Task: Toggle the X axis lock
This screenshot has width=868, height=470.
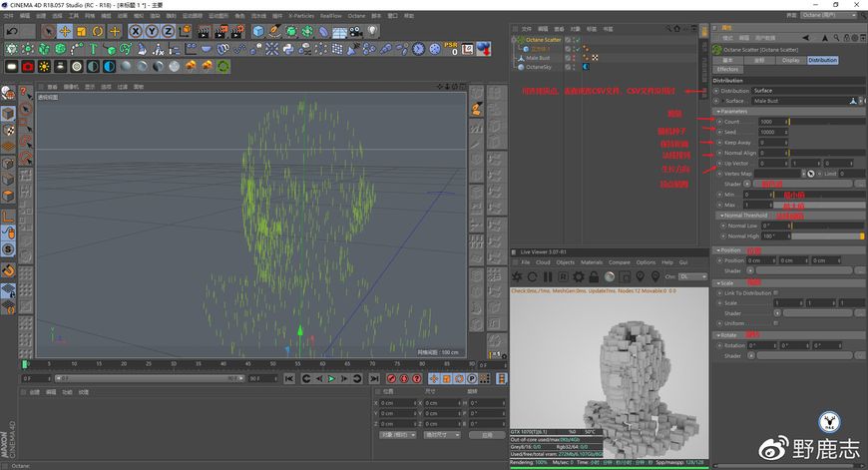Action: coord(136,31)
